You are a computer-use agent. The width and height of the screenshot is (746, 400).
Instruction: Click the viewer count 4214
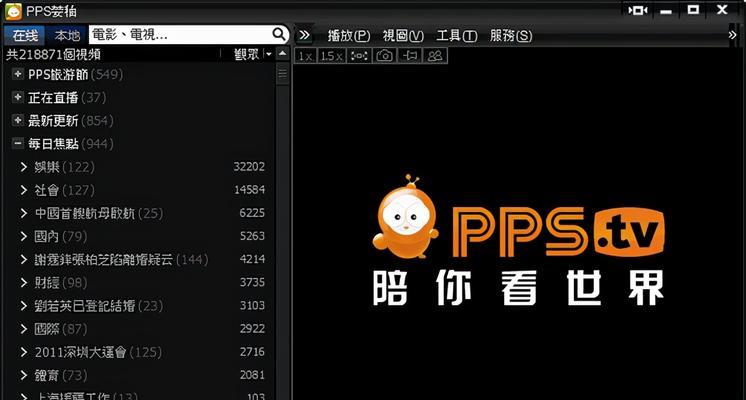click(x=252, y=259)
